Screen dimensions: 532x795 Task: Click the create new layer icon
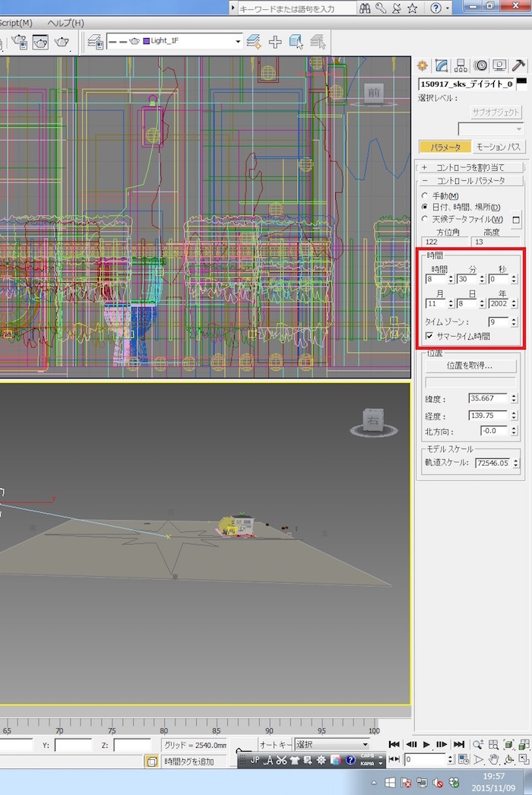click(254, 41)
